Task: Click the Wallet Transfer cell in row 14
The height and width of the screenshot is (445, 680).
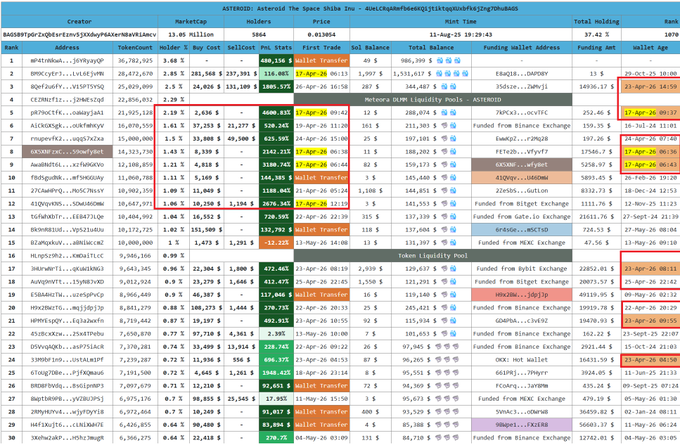Action: tap(321, 230)
